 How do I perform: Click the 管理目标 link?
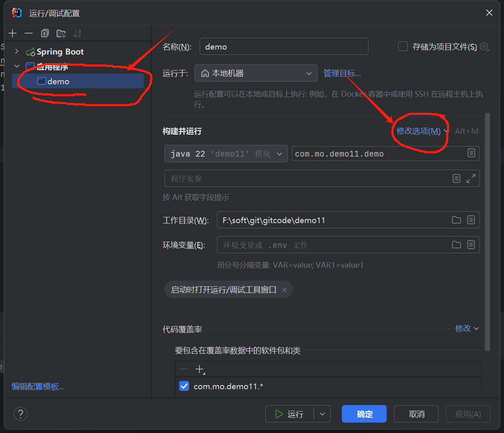pyautogui.click(x=343, y=73)
